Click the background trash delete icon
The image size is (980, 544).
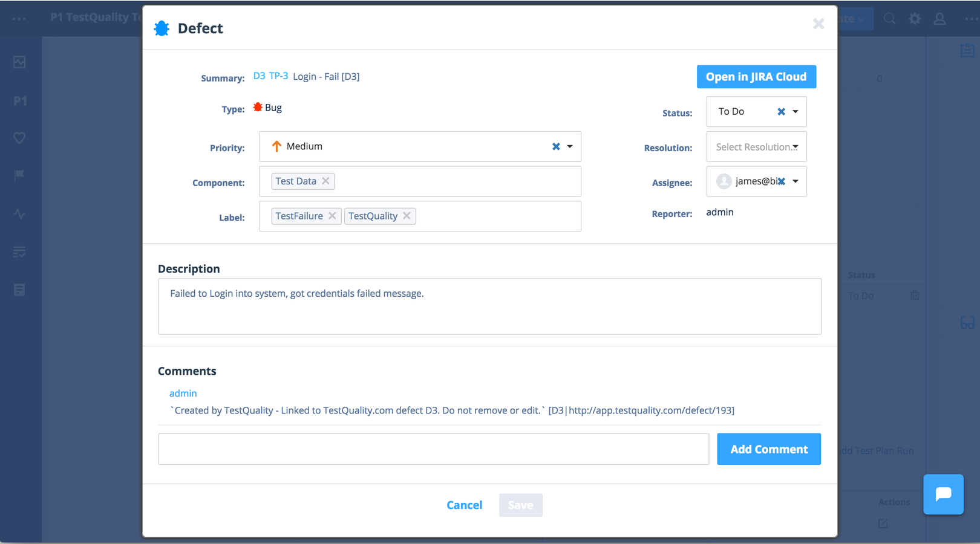tap(915, 296)
